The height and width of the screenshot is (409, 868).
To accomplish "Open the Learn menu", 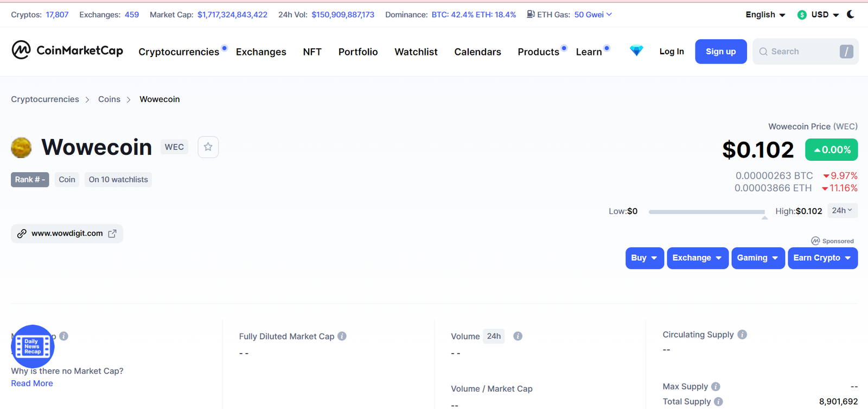I will point(589,52).
